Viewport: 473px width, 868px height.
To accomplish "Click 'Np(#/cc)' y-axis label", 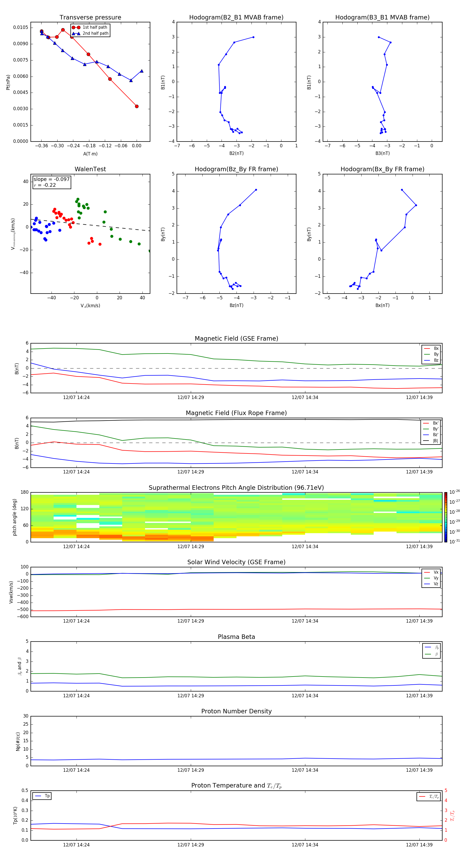I will click(18, 741).
